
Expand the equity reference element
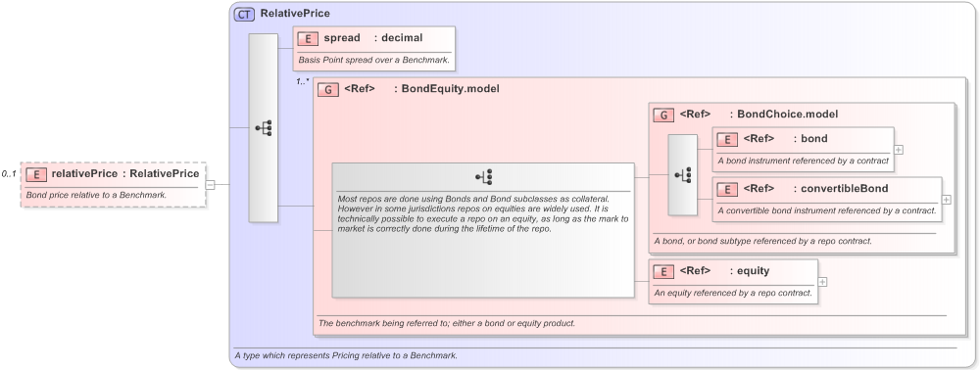(x=822, y=282)
